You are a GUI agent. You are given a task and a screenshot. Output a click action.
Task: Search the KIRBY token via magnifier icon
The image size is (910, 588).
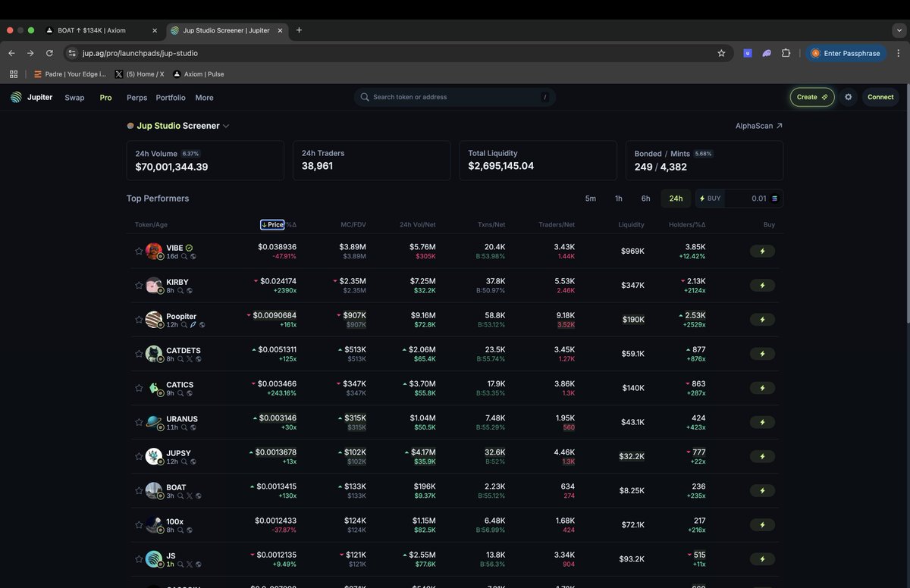pos(180,290)
